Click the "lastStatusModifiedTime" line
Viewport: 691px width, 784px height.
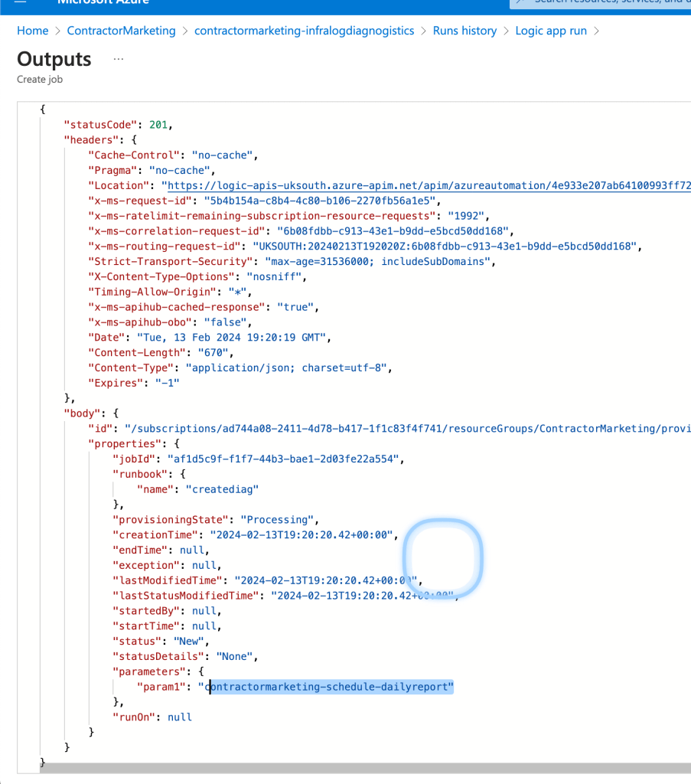pos(285,596)
